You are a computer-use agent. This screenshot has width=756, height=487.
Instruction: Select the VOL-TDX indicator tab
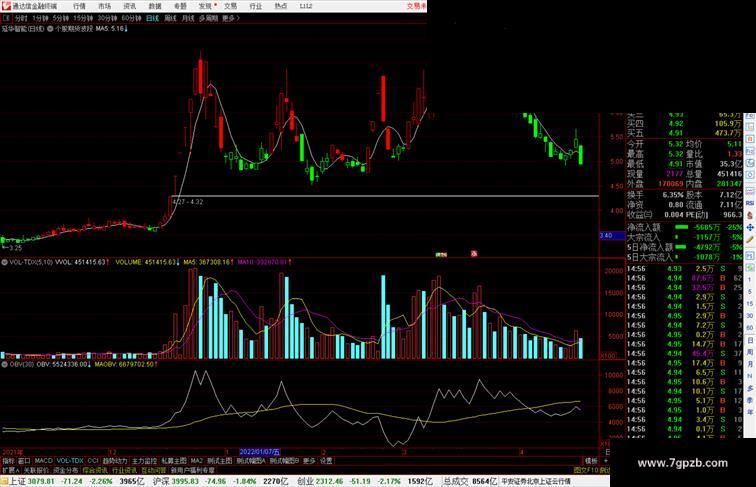pyautogui.click(x=70, y=461)
